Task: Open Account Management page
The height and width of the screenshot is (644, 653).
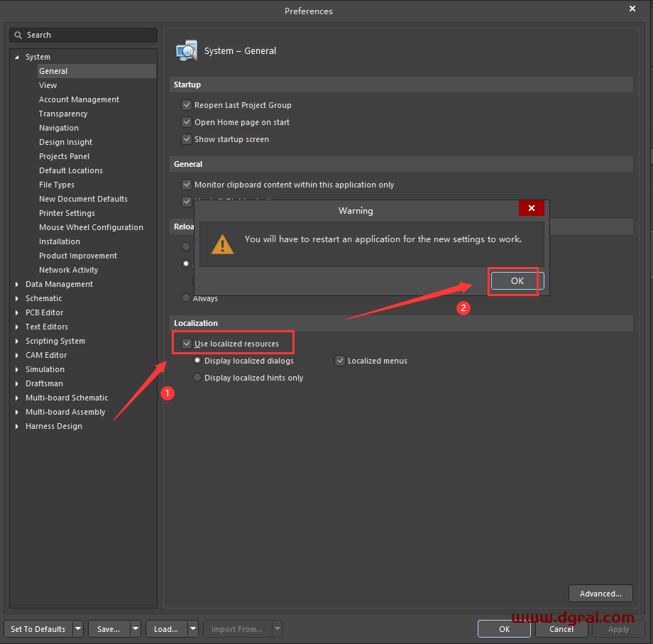Action: coord(79,99)
